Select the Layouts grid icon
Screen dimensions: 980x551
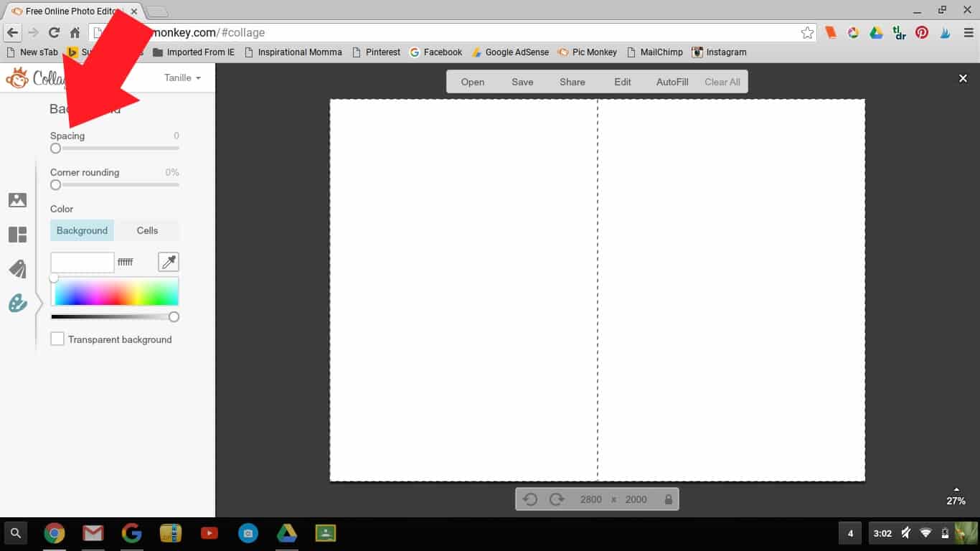17,235
